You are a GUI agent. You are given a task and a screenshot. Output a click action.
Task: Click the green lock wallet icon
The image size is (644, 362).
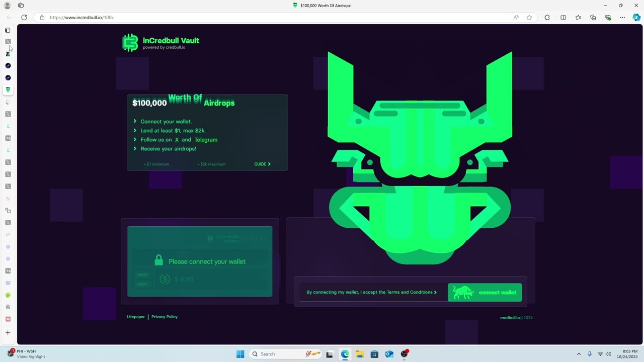pos(158,260)
